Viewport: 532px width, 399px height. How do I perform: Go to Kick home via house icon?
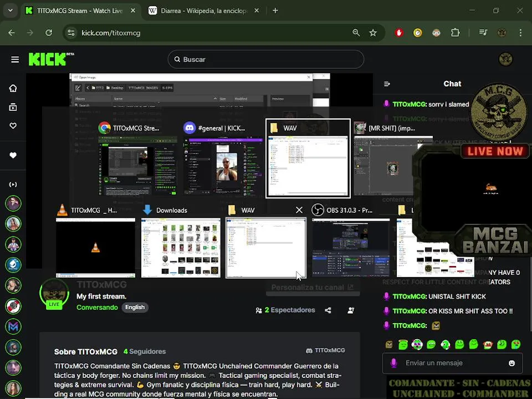coord(13,89)
